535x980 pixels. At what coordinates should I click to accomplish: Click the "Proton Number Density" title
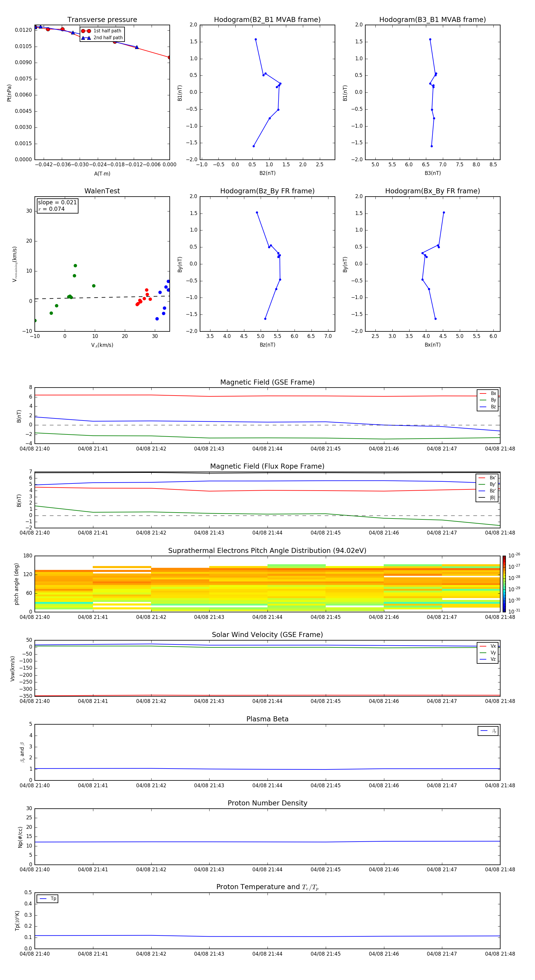267,803
